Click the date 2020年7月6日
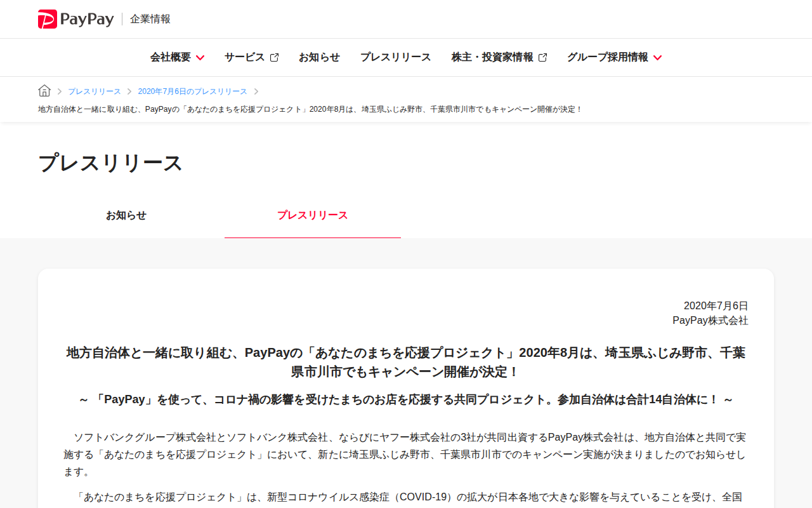The width and height of the screenshot is (812, 508). click(716, 306)
